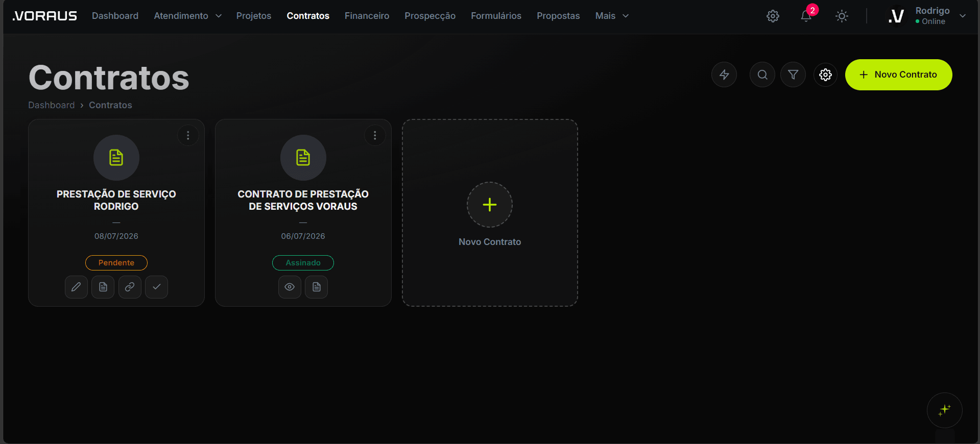The image size is (980, 444).
Task: Click the Rodrigo profile avatar logo
Action: click(x=896, y=16)
